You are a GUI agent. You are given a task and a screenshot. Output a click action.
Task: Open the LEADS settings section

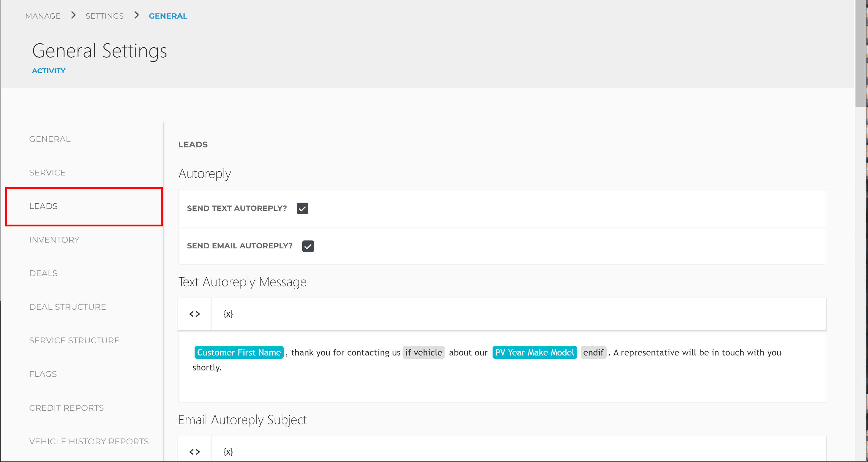coord(44,206)
